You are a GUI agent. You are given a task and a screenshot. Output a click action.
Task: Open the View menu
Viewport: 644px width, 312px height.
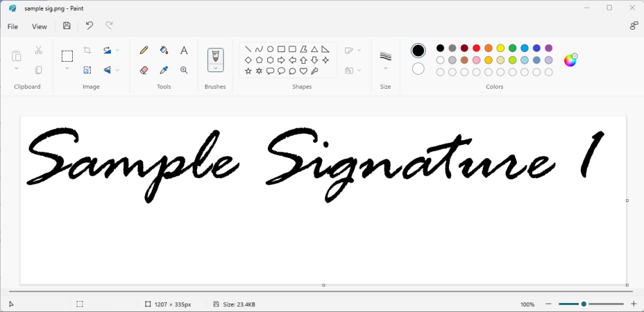(x=39, y=26)
